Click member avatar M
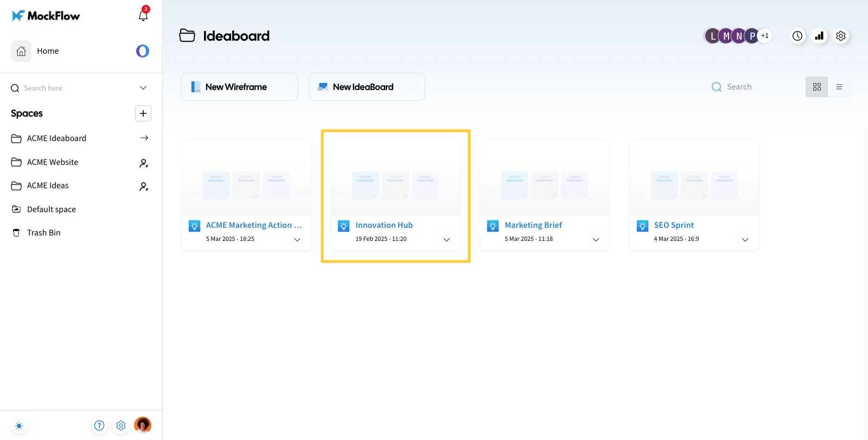The width and height of the screenshot is (868, 440). pos(726,36)
